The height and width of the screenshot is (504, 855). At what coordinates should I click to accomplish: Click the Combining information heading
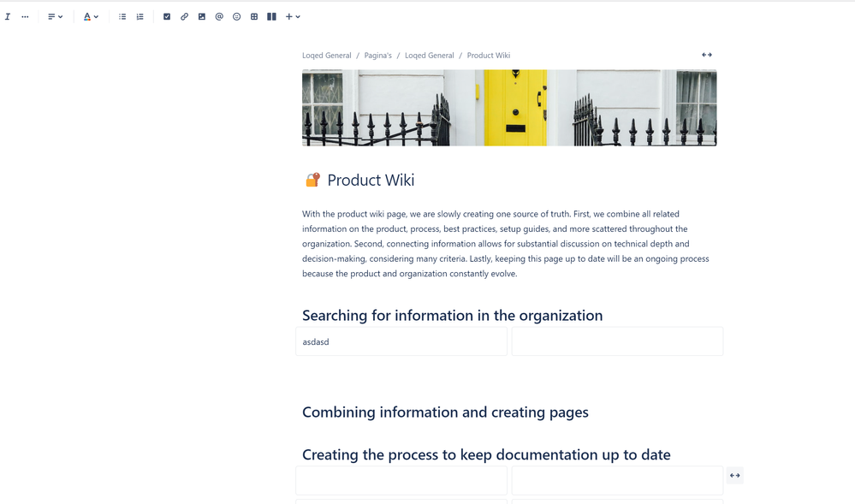click(445, 412)
